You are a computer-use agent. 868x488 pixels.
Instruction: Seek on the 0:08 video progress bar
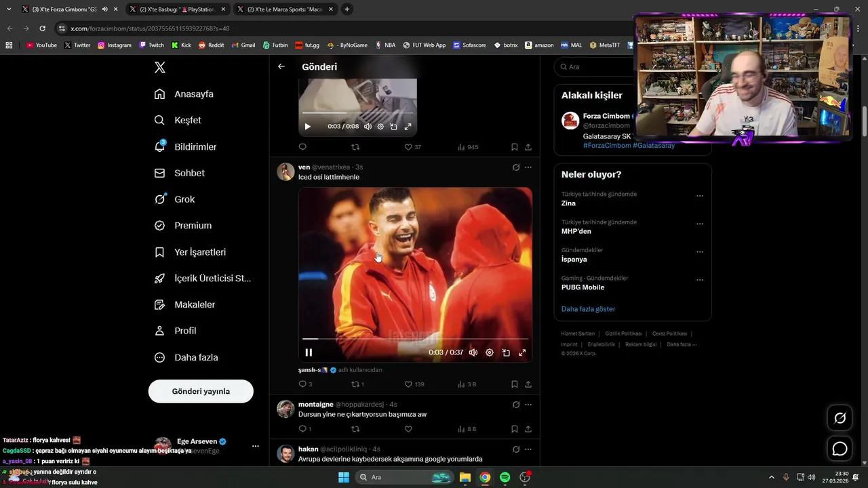point(357,113)
